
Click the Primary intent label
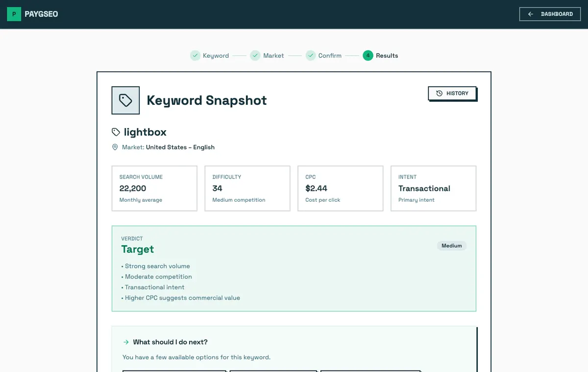(x=416, y=200)
